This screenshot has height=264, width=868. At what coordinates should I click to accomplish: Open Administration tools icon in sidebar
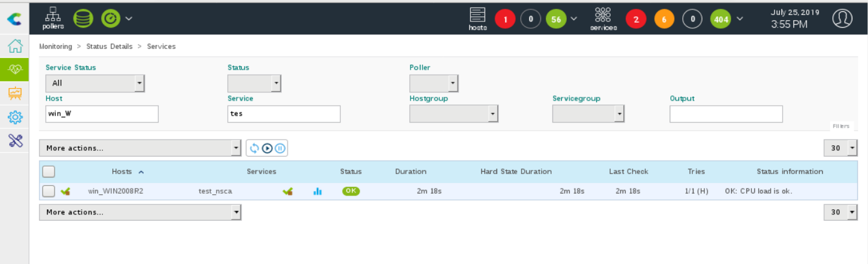coord(14,140)
